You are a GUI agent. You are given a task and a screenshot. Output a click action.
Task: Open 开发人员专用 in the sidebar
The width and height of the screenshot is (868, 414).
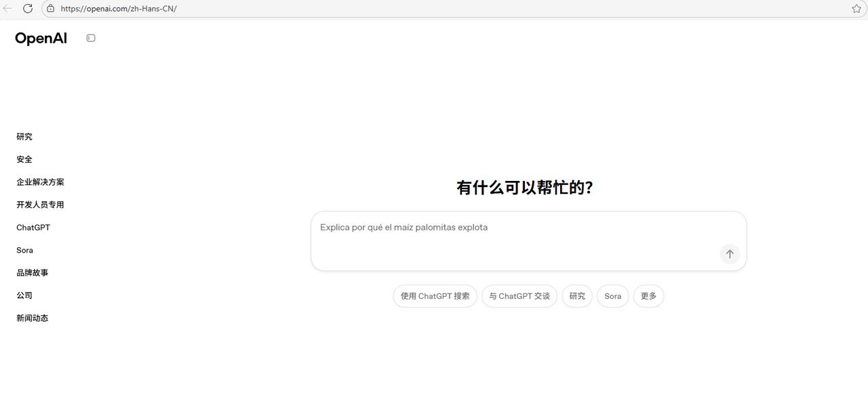[x=40, y=205]
